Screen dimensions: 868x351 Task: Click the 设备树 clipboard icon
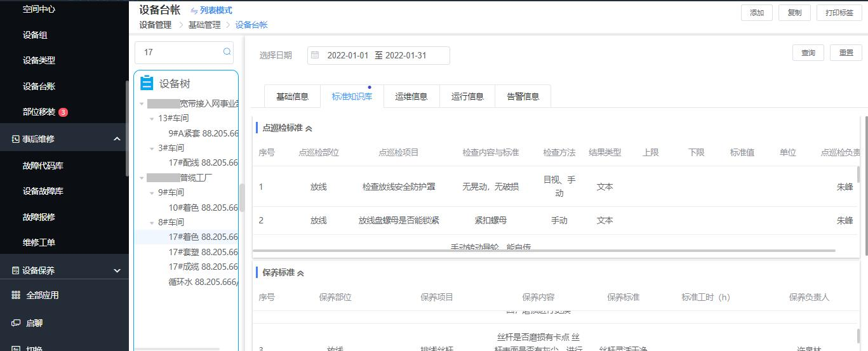tap(147, 83)
